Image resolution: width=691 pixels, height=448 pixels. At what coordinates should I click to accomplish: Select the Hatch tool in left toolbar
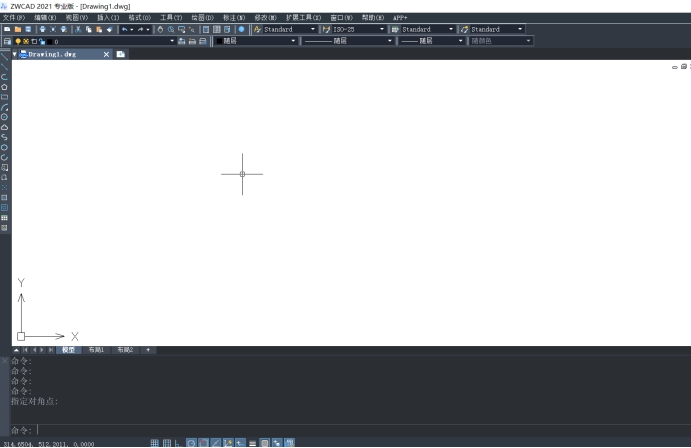tap(4, 198)
